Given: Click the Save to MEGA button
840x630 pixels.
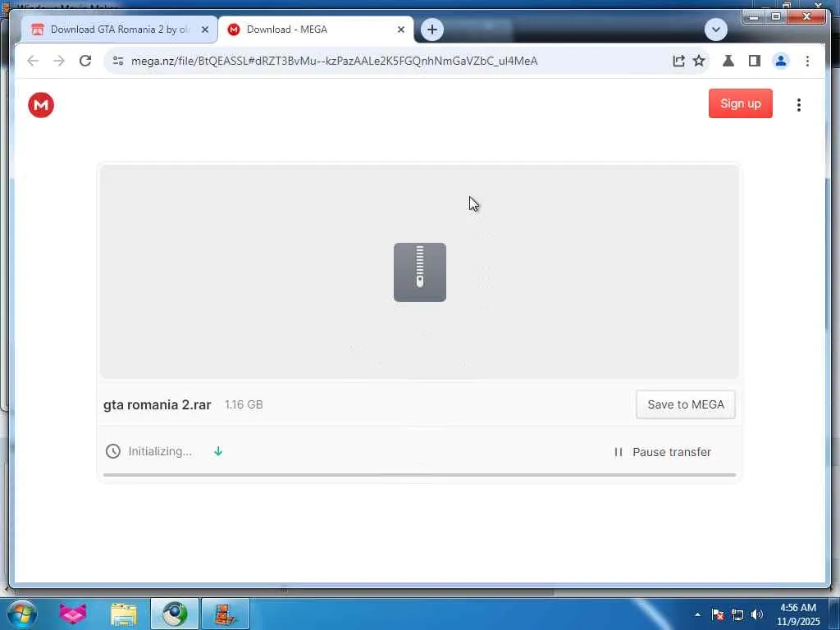Looking at the screenshot, I should pyautogui.click(x=685, y=404).
